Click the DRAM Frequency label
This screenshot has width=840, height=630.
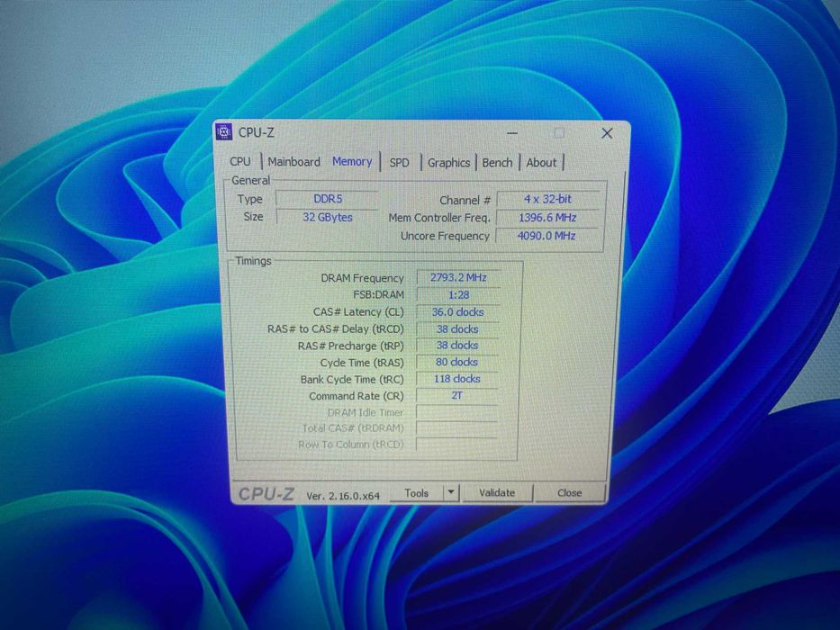[362, 278]
